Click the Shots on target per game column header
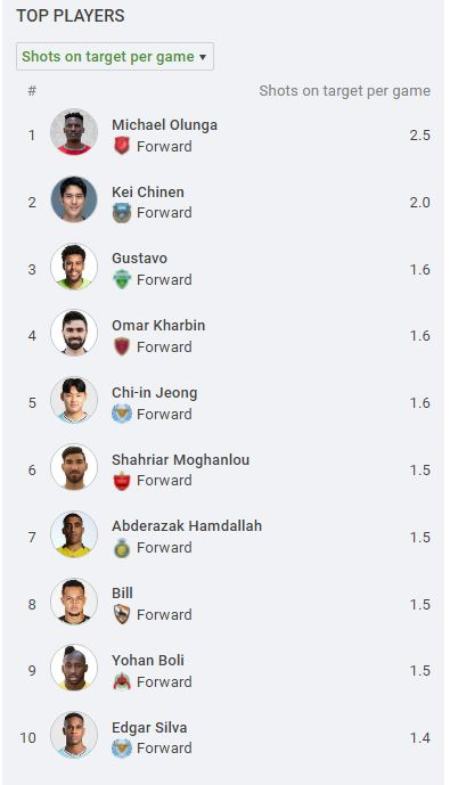The image size is (450, 785). click(x=344, y=91)
